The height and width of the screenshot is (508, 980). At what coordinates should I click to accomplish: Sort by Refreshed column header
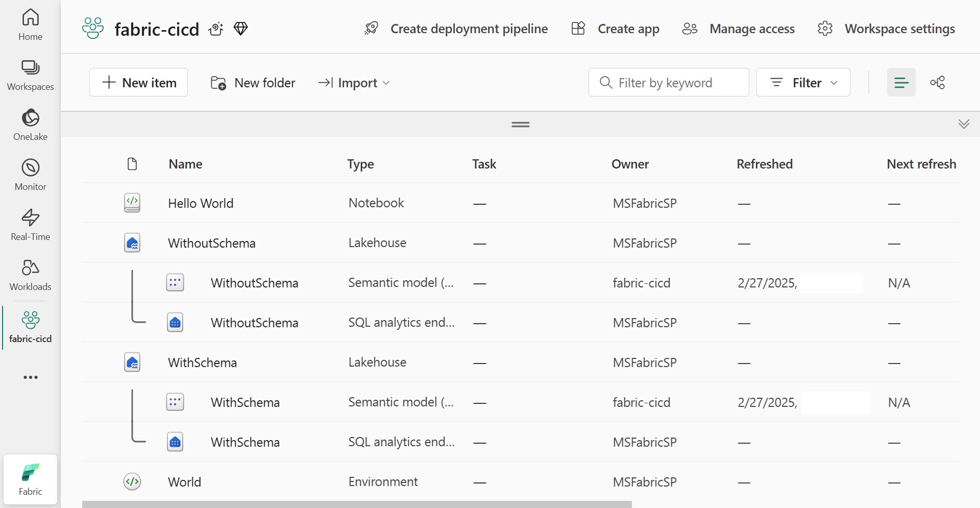[x=765, y=164]
